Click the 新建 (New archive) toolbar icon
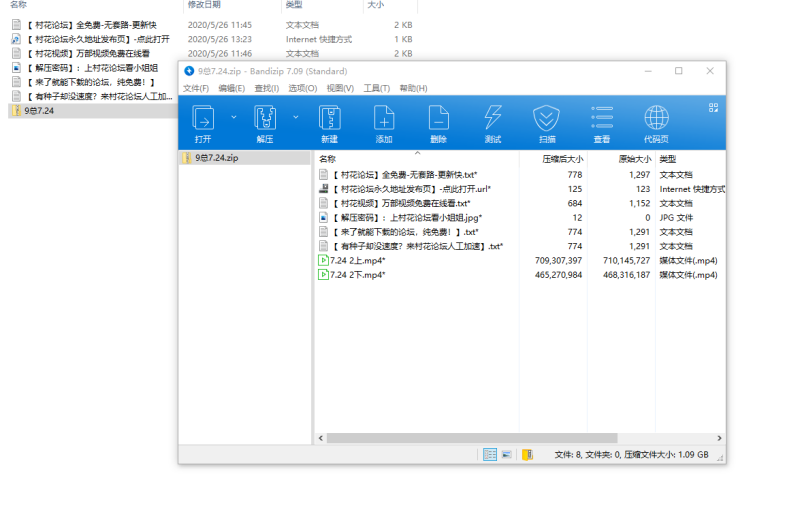800x512 pixels. 329,122
